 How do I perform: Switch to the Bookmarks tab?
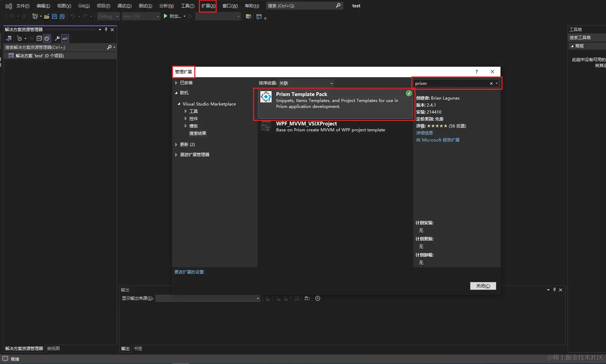[x=138, y=349]
